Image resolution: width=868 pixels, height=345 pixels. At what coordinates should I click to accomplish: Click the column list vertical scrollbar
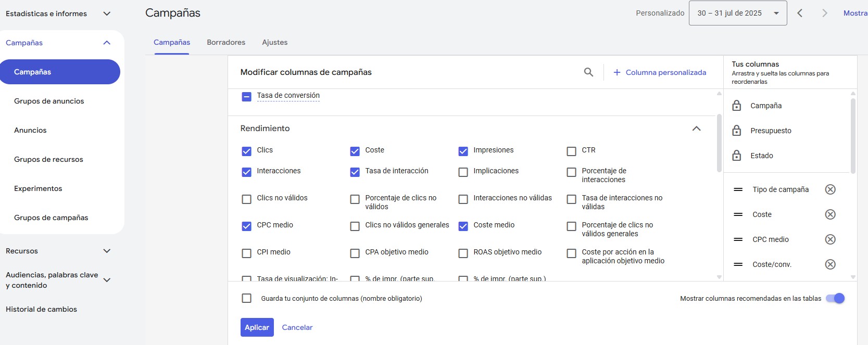[x=720, y=143]
